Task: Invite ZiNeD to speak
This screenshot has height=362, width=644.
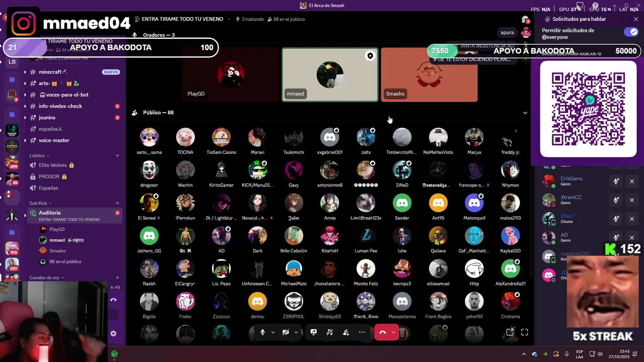Action: pos(616,219)
